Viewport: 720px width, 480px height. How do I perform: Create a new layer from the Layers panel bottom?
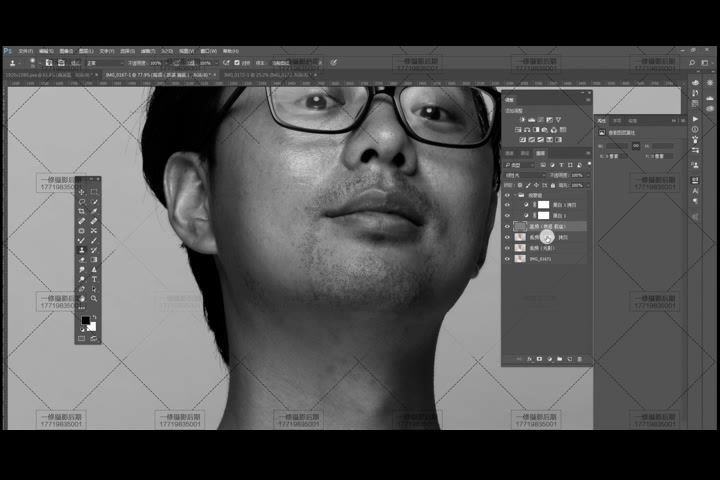point(569,359)
